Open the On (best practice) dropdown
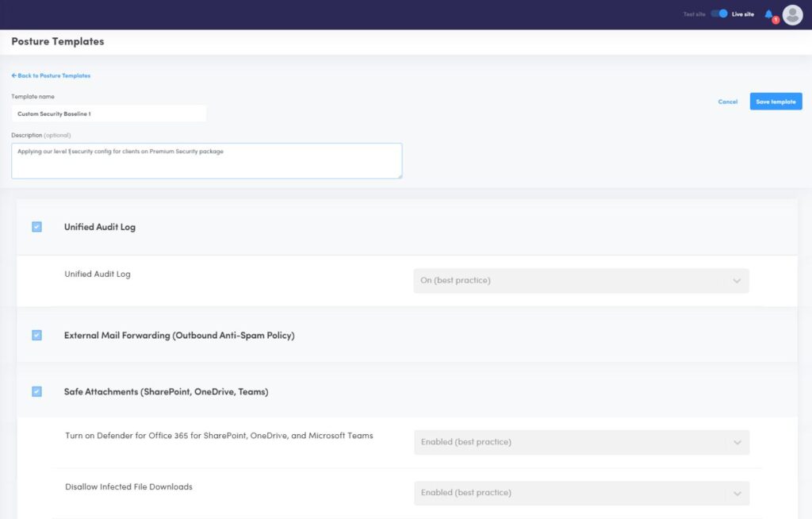Viewport: 812px width, 519px height. point(581,280)
